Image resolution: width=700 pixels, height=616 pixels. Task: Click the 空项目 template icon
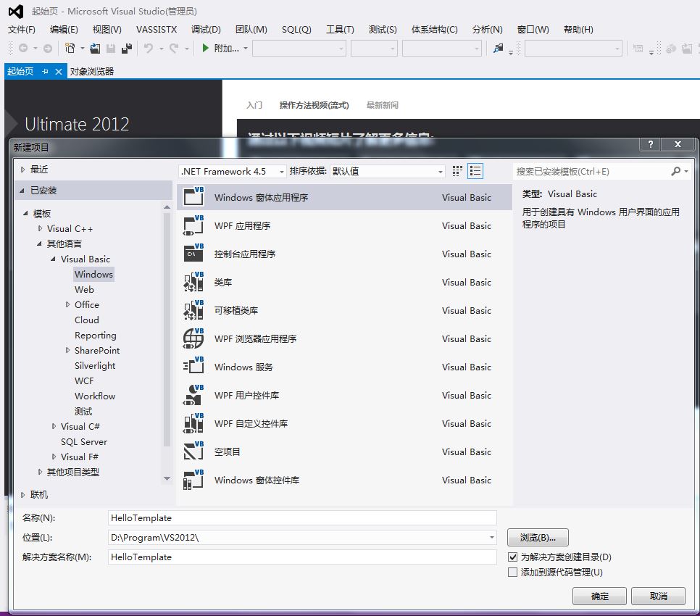pyautogui.click(x=193, y=451)
